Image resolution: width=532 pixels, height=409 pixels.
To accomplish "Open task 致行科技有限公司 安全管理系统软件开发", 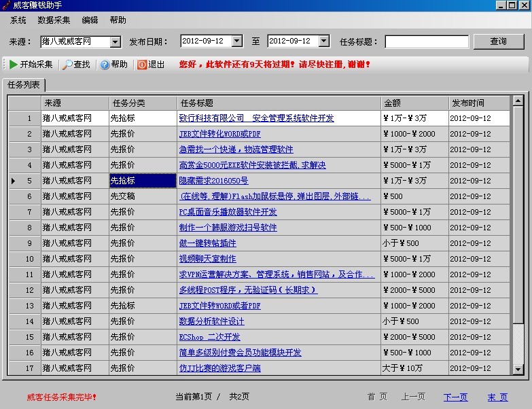I will [257, 118].
